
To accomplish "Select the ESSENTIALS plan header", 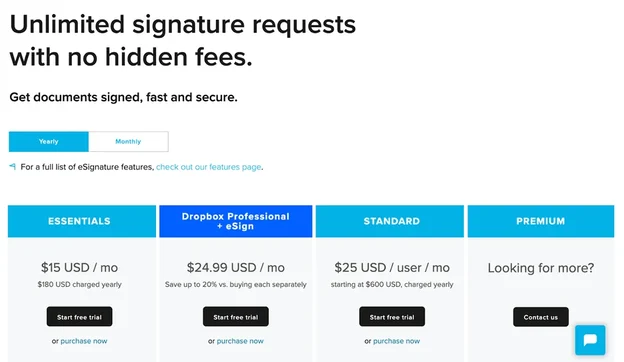I will tap(82, 221).
